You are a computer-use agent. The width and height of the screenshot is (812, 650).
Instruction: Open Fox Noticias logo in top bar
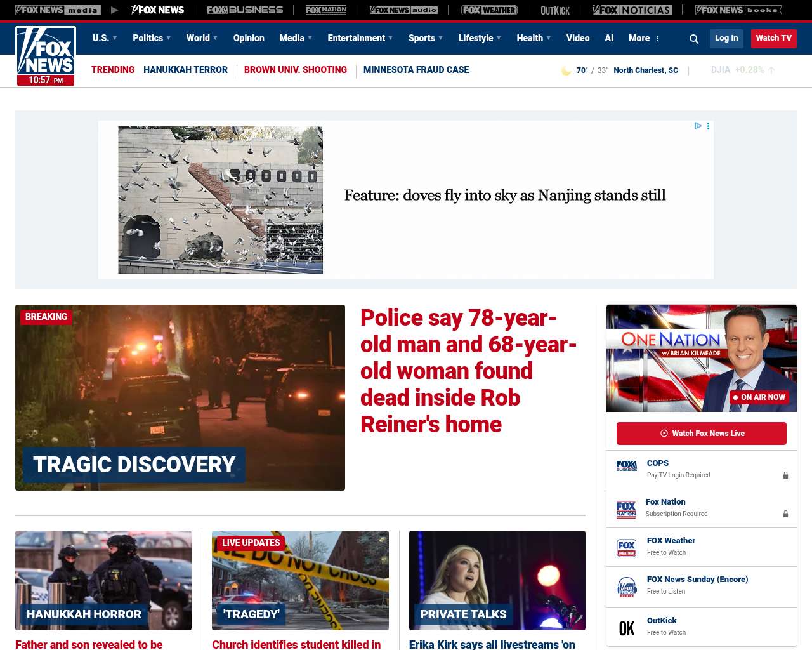632,10
